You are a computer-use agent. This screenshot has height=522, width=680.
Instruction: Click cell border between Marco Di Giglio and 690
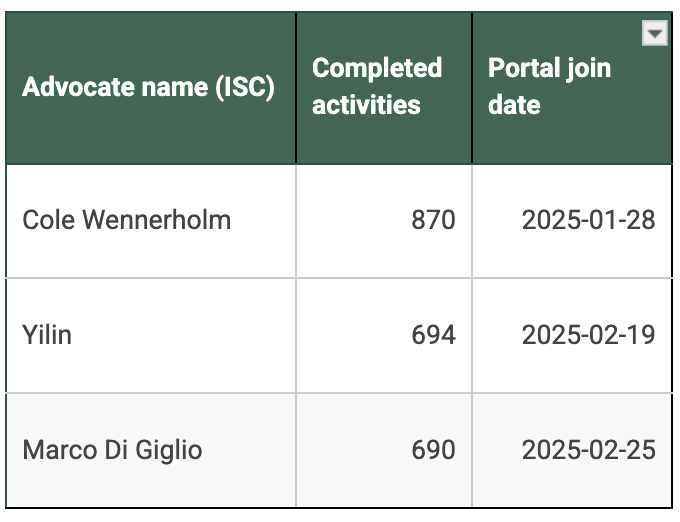click(296, 450)
